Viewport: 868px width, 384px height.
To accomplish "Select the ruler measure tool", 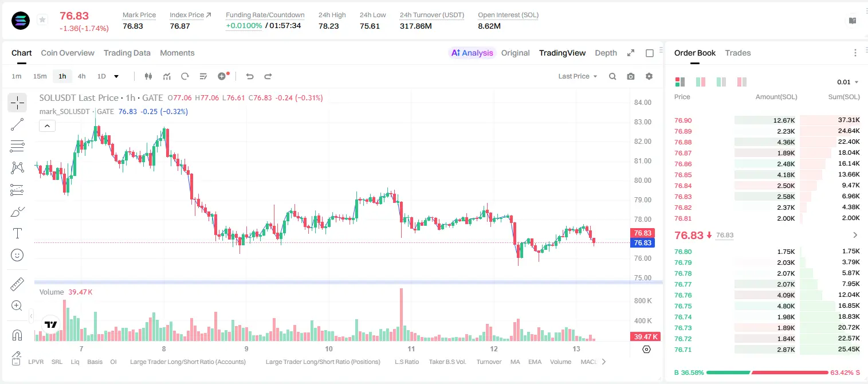I will 17,284.
